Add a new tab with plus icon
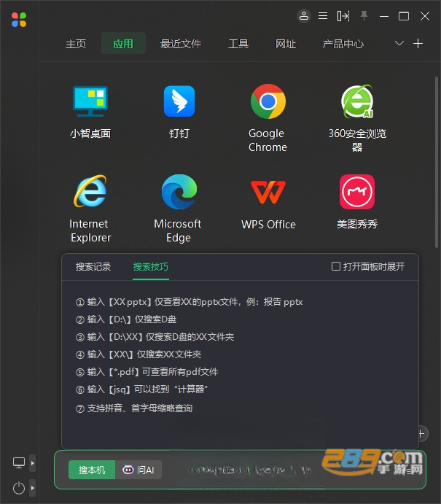This screenshot has width=441, height=504. pos(418,43)
